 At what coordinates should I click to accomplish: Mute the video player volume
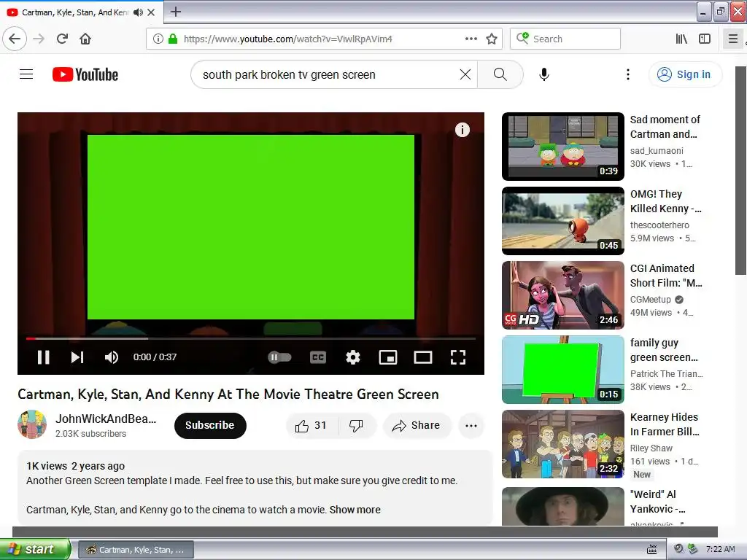(x=112, y=357)
